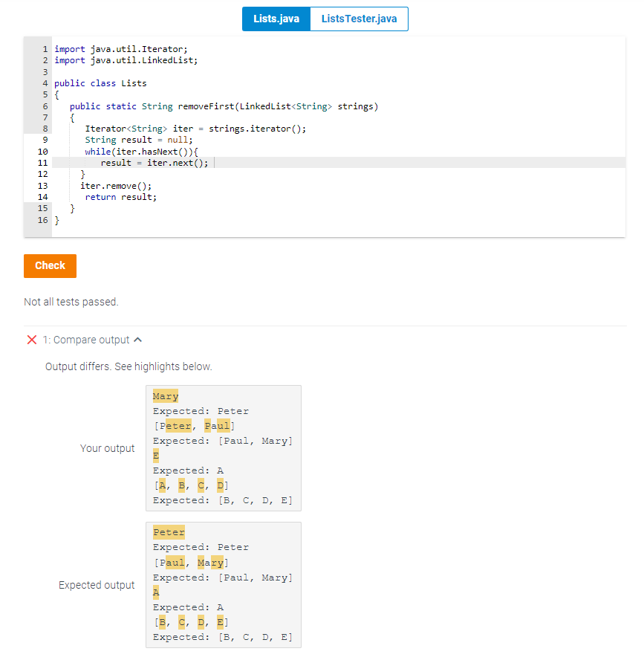The width and height of the screenshot is (644, 663).
Task: Click the red X failure icon beside Compare output
Action: click(x=31, y=339)
